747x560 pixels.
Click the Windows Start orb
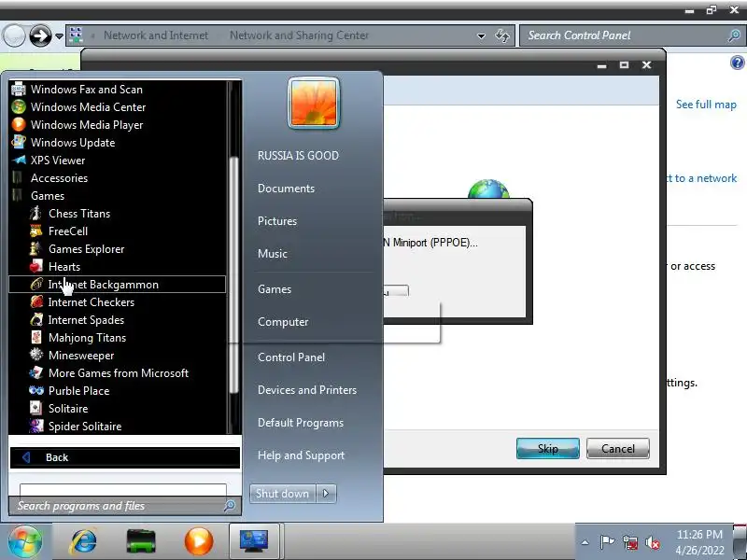(25, 541)
